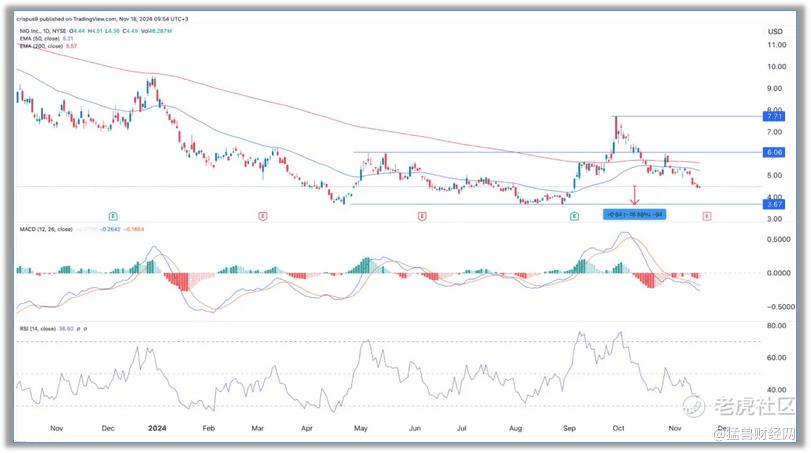Click the 80.00 RSI axis label

[776, 326]
